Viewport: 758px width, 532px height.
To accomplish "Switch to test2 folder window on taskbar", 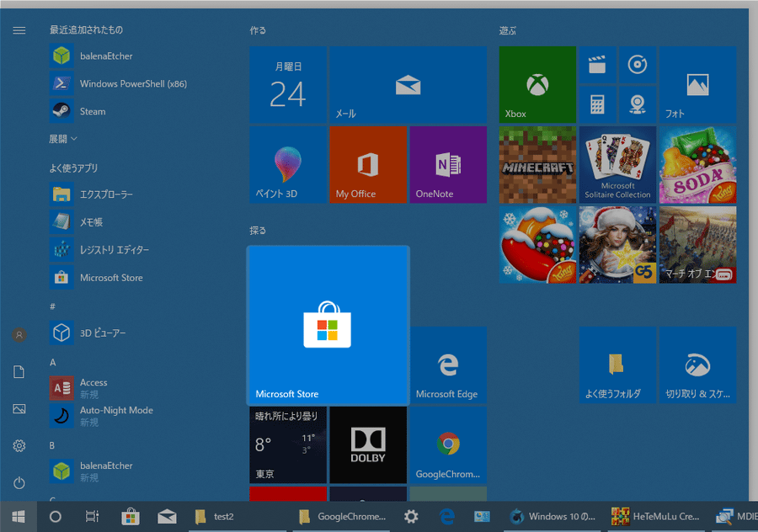I will coord(237,517).
